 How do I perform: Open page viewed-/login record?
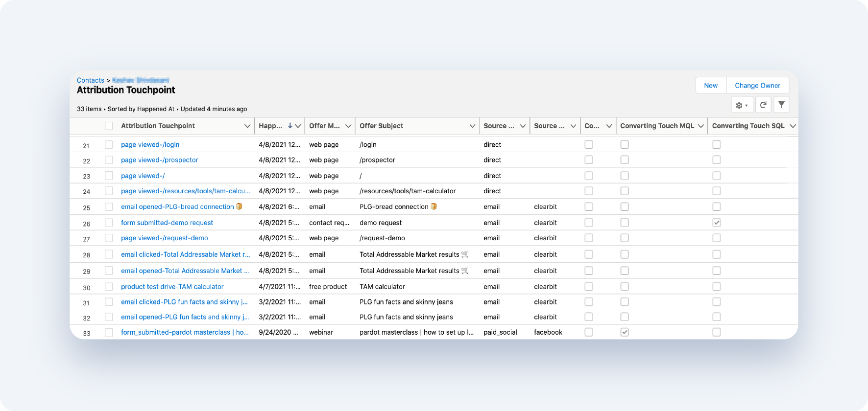[x=150, y=145]
